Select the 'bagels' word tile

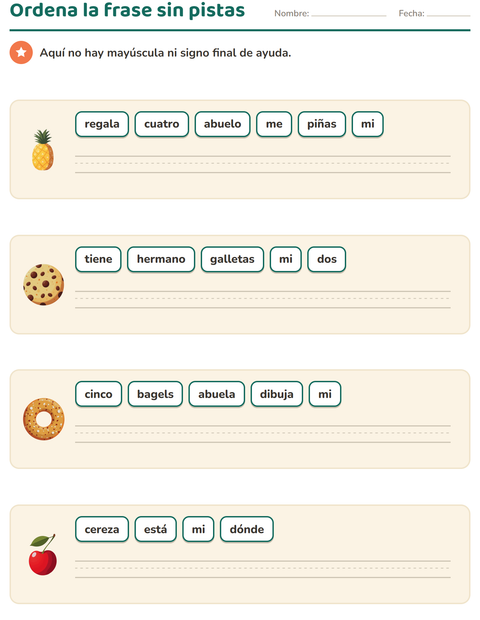click(x=155, y=394)
